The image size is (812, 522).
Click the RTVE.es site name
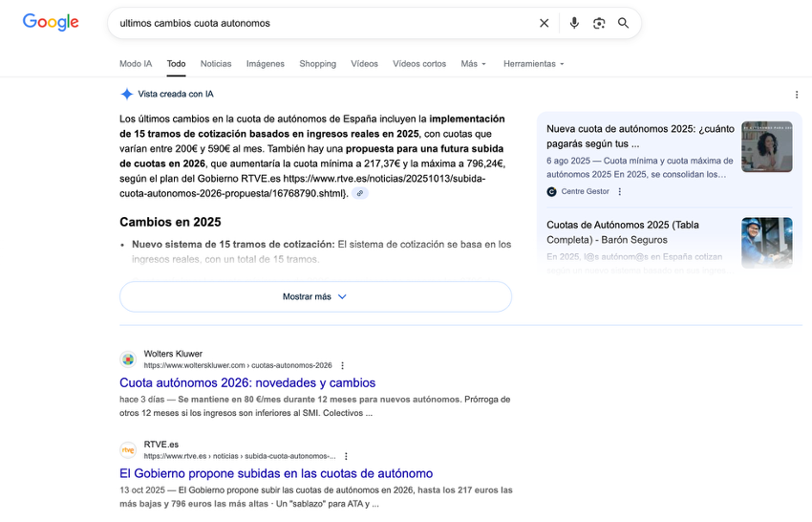tap(161, 445)
